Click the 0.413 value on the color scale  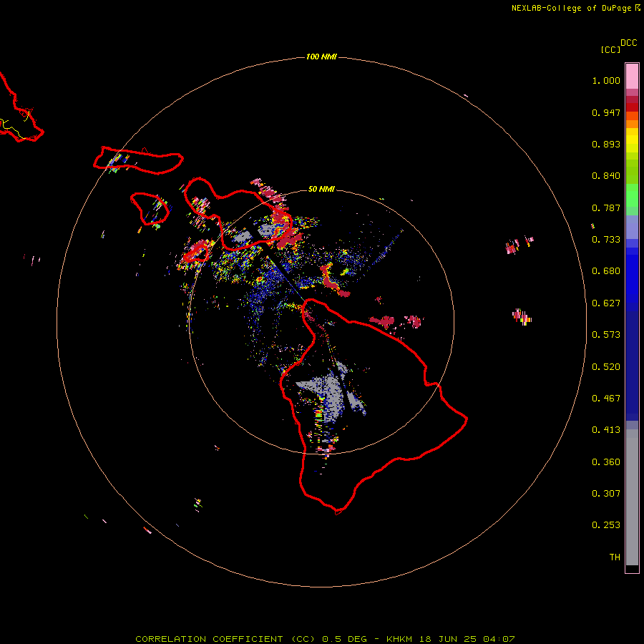click(606, 430)
